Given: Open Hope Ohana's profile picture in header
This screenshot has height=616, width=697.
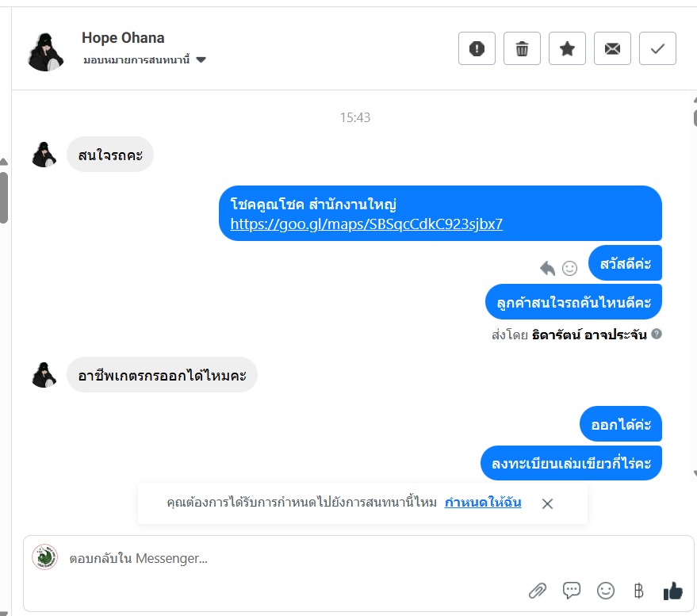Looking at the screenshot, I should (x=45, y=52).
